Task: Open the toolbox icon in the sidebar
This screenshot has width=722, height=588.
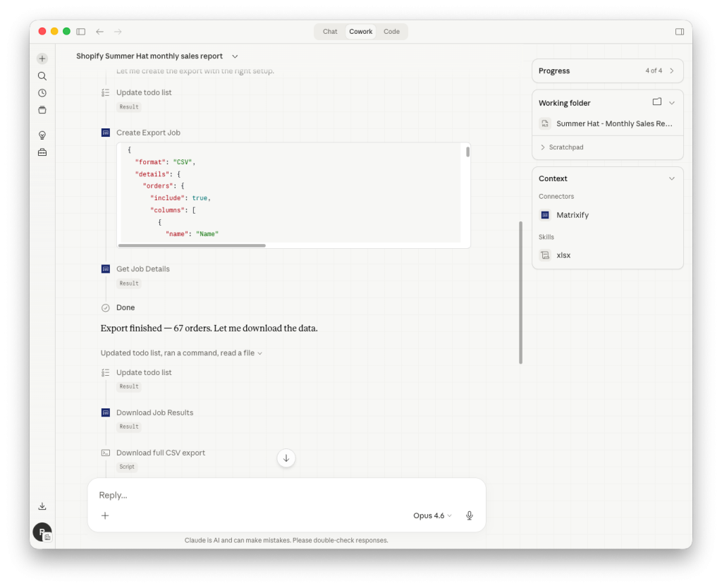Action: point(42,151)
